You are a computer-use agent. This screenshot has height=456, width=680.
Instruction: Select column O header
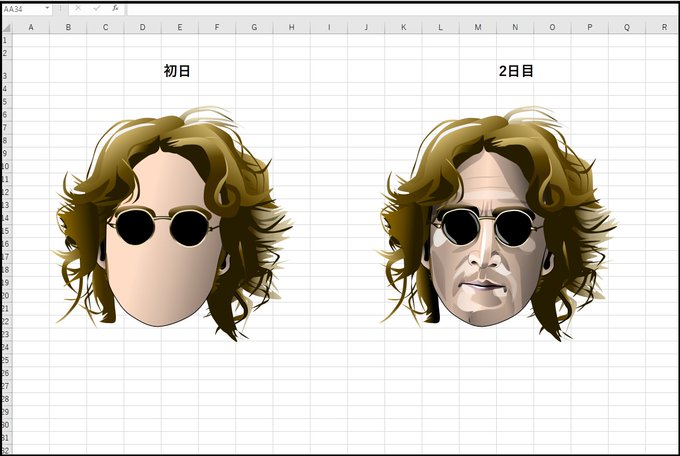552,27
